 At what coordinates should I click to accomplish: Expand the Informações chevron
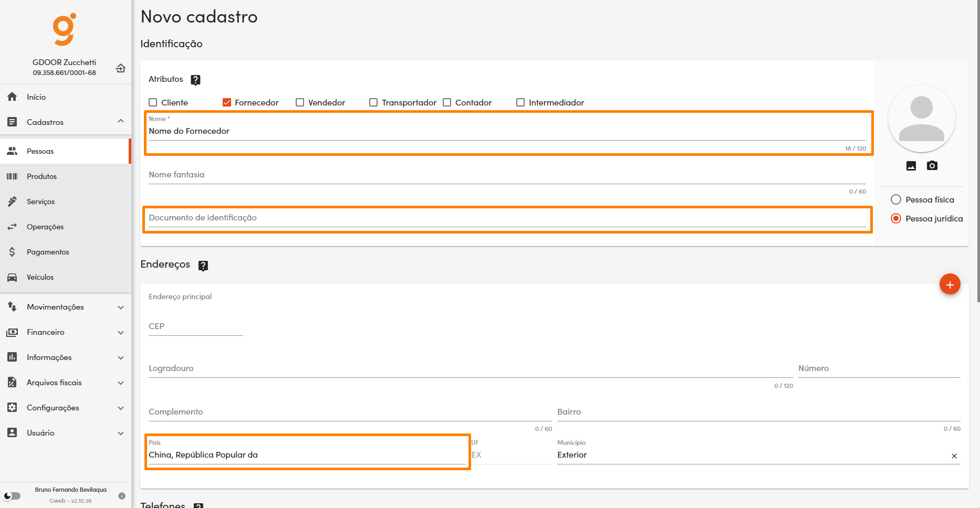coord(121,357)
